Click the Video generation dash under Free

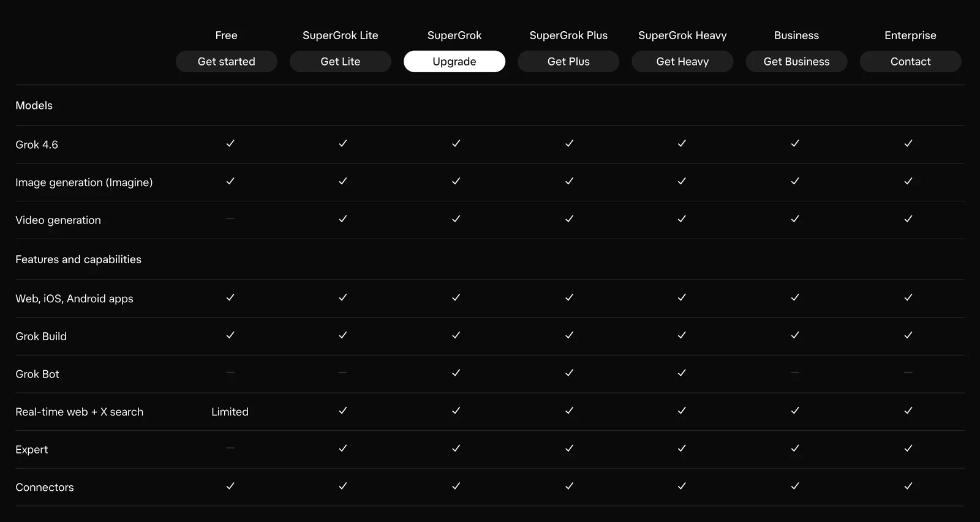pos(230,218)
